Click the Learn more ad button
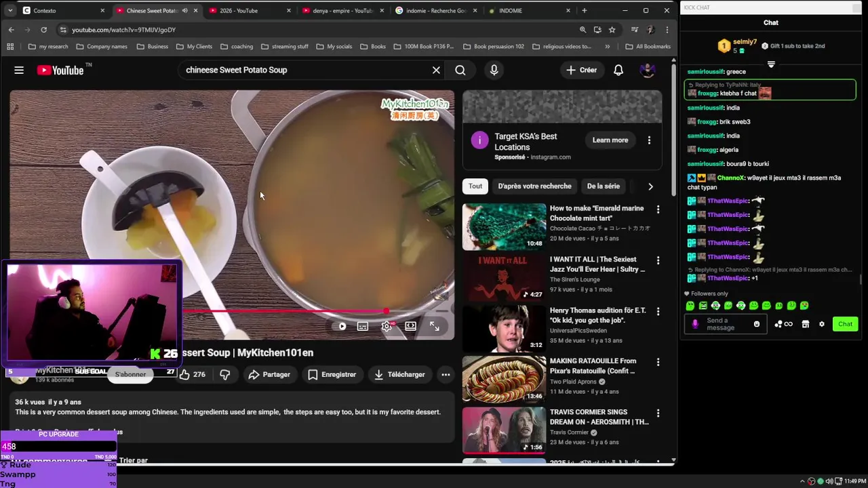Image resolution: width=868 pixels, height=488 pixels. [x=610, y=140]
